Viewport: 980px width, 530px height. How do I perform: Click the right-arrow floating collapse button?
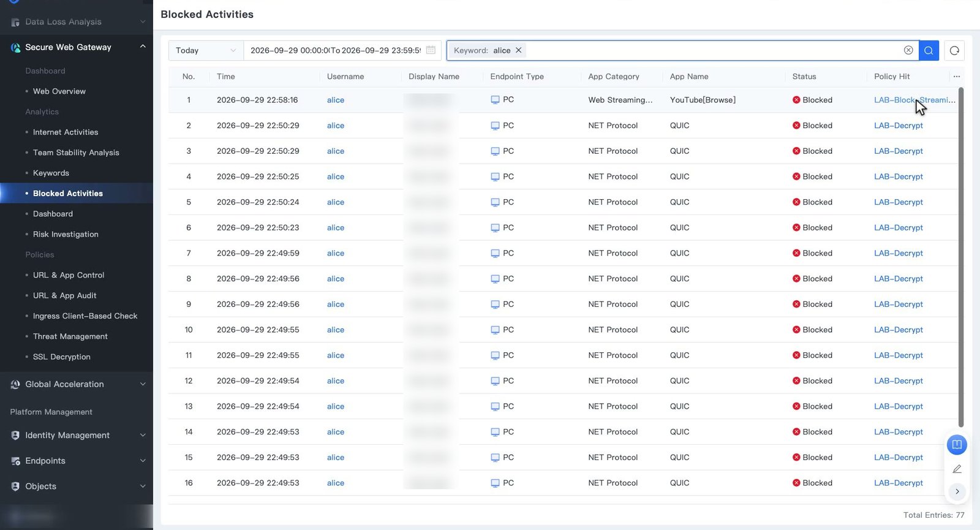click(x=957, y=491)
